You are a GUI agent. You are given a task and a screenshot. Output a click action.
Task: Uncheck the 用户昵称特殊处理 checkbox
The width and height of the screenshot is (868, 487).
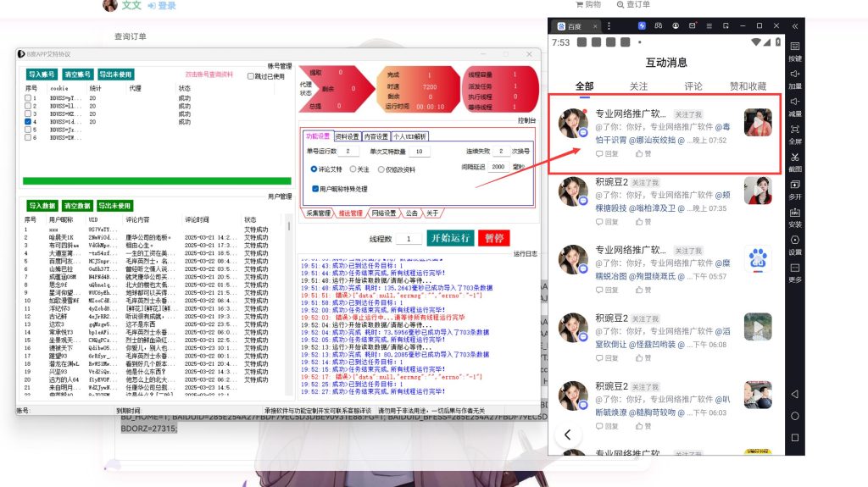[315, 189]
